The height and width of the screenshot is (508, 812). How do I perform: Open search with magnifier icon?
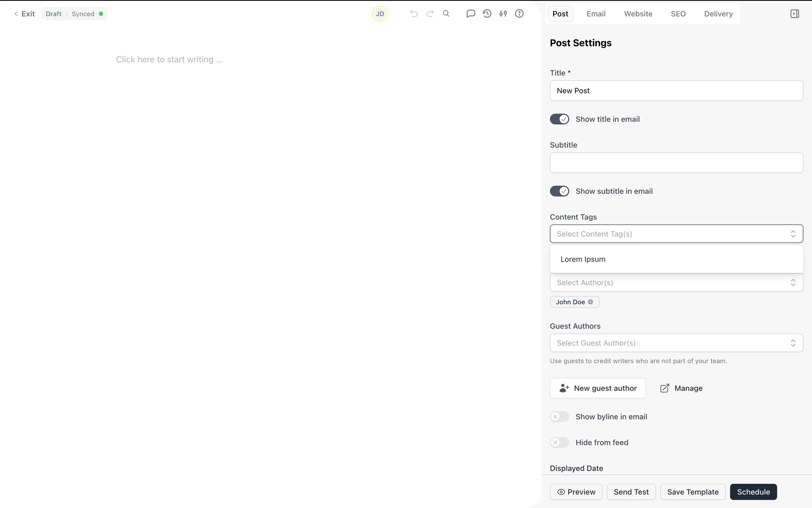(x=446, y=14)
